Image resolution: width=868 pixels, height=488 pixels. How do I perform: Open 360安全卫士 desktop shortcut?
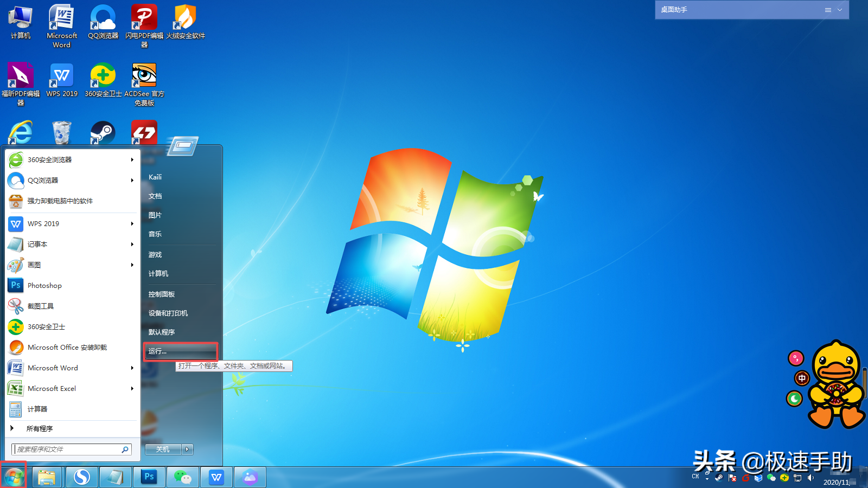[103, 80]
